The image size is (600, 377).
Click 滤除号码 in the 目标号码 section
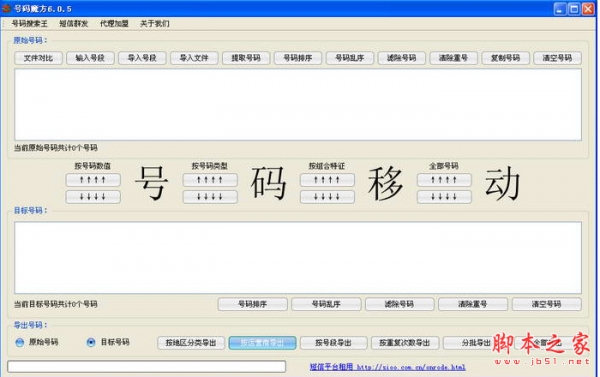click(399, 304)
